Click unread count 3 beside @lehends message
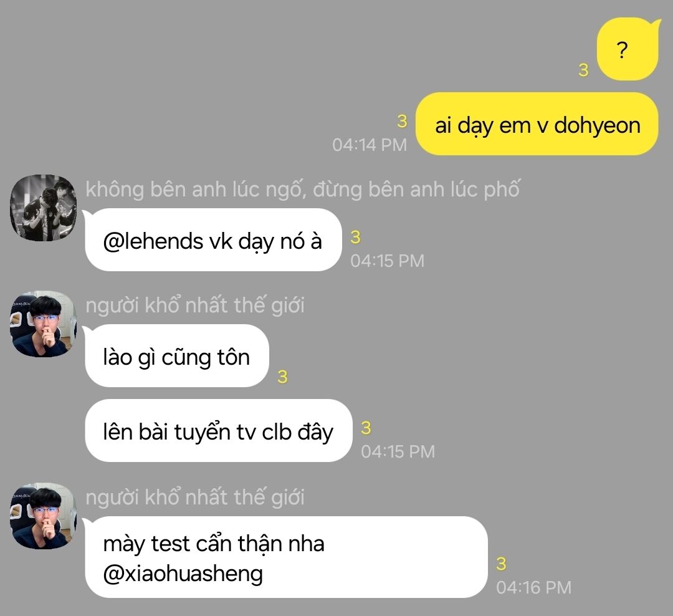 click(355, 237)
